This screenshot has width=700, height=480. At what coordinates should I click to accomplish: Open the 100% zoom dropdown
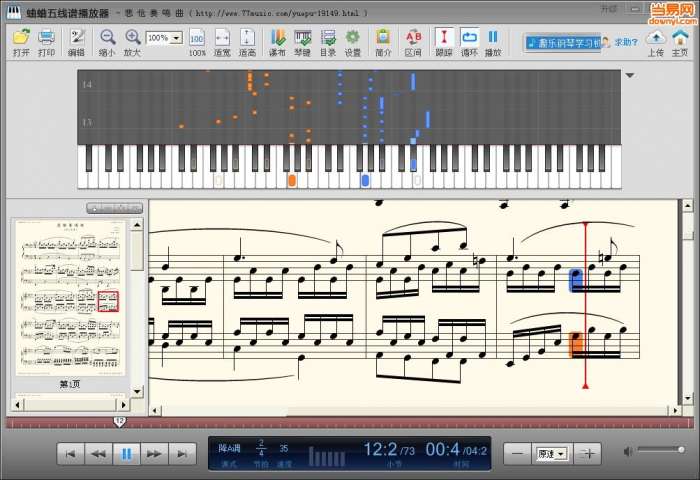click(176, 37)
